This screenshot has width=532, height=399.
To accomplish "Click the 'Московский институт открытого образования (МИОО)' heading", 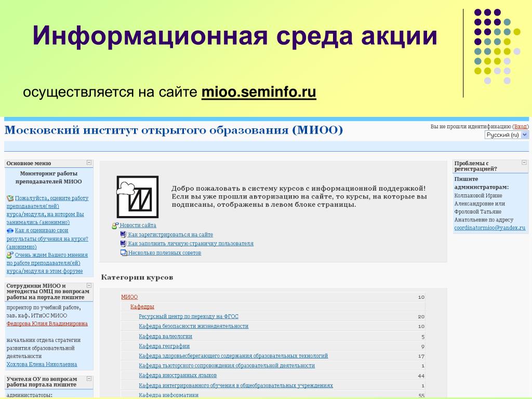I will point(174,130).
